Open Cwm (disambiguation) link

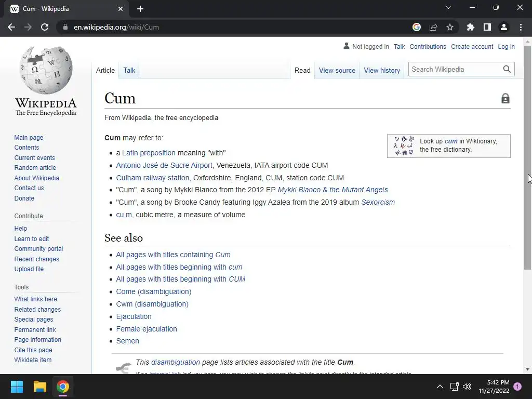[152, 304]
